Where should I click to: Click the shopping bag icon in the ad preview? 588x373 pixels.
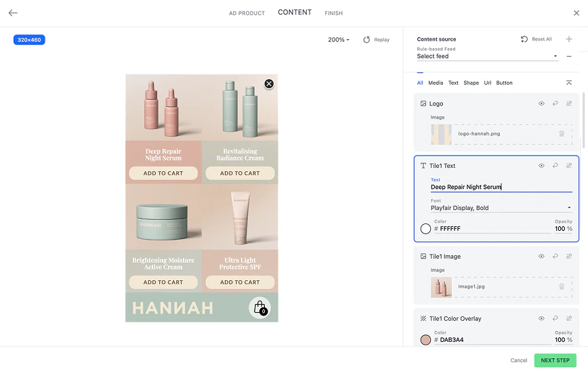point(259,308)
